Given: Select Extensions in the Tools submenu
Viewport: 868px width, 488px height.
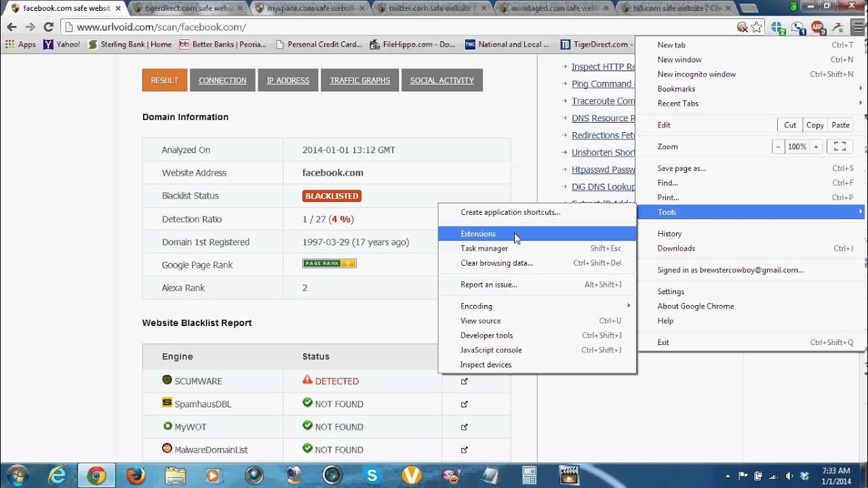Looking at the screenshot, I should (537, 234).
